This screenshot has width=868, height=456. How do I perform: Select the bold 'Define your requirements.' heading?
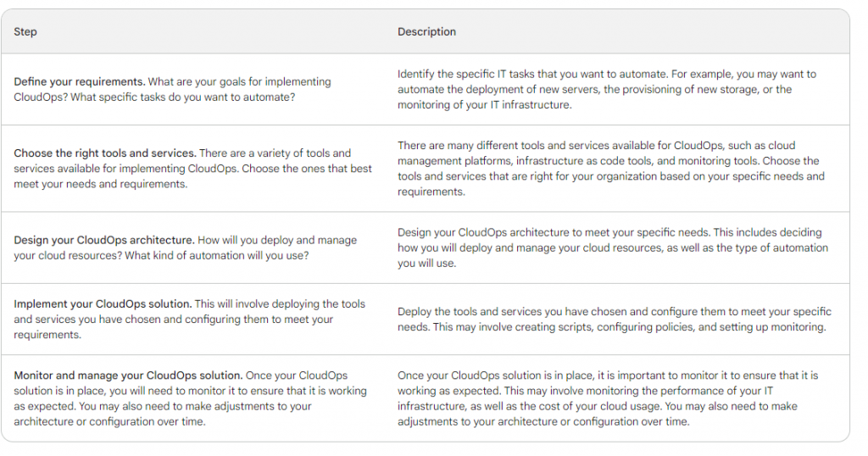[80, 82]
